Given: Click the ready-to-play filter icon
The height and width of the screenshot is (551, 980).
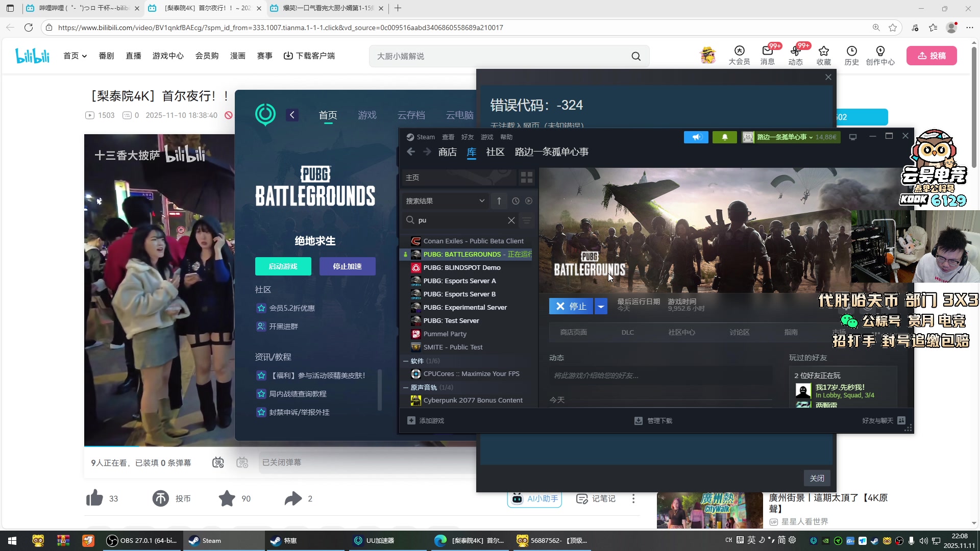Looking at the screenshot, I should 529,201.
